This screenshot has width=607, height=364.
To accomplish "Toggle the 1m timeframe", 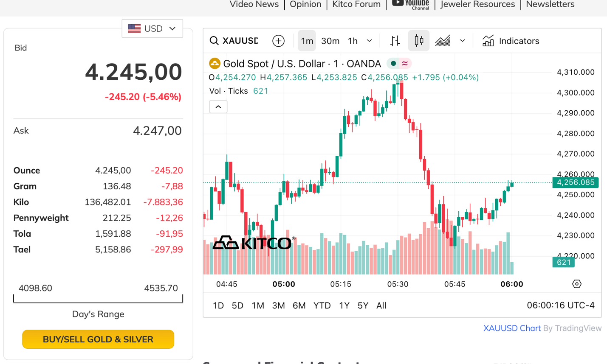I will (x=307, y=41).
